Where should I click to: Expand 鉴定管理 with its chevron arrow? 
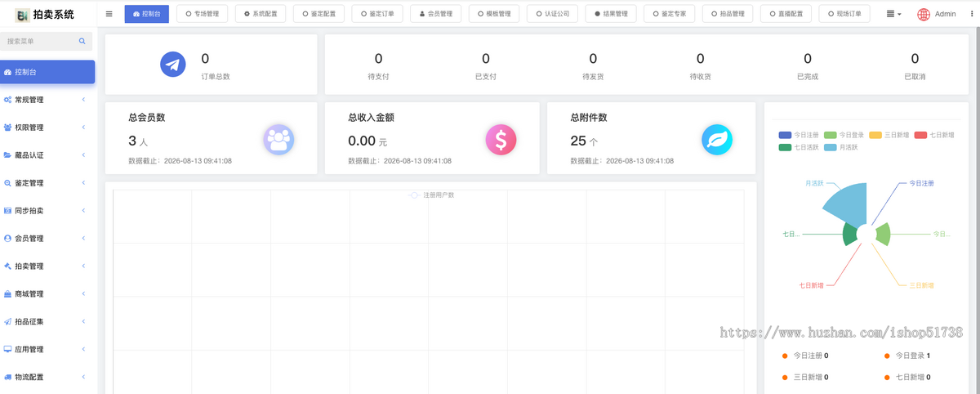point(84,183)
